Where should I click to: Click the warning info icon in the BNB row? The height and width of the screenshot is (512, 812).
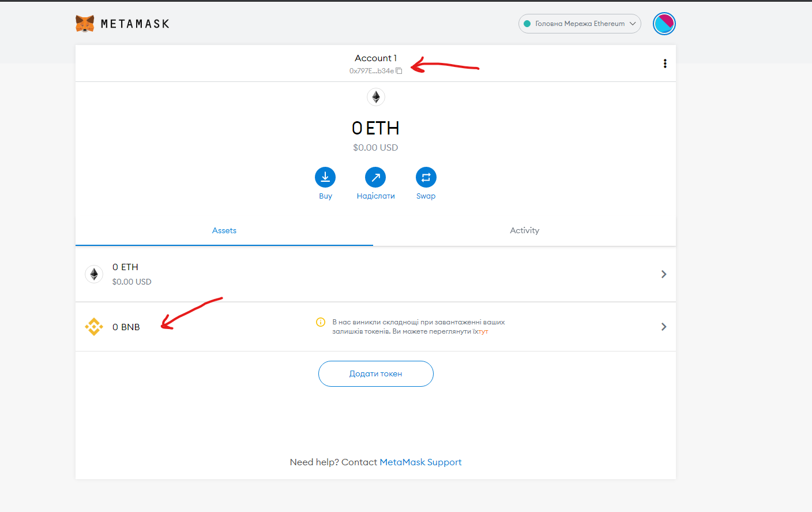[x=321, y=322]
